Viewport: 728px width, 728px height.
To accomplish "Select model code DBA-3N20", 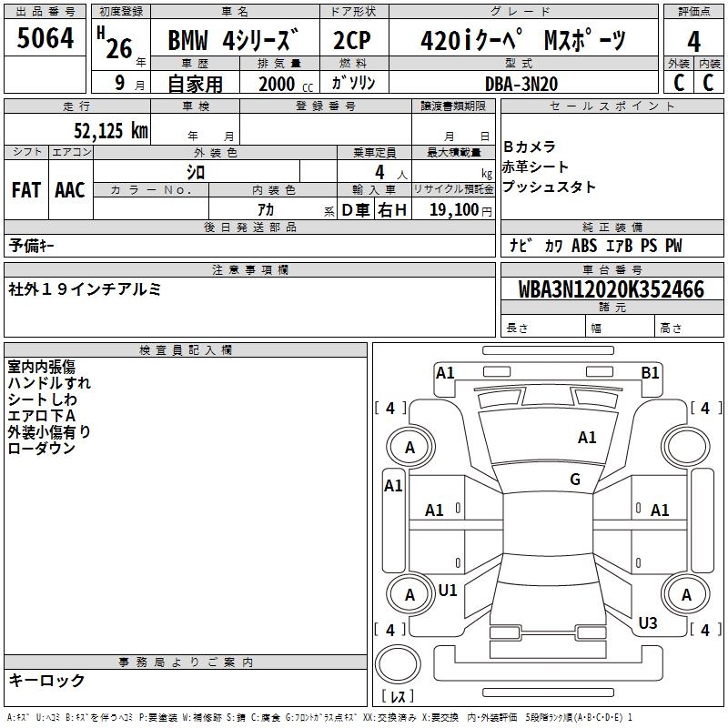I will tap(521, 83).
